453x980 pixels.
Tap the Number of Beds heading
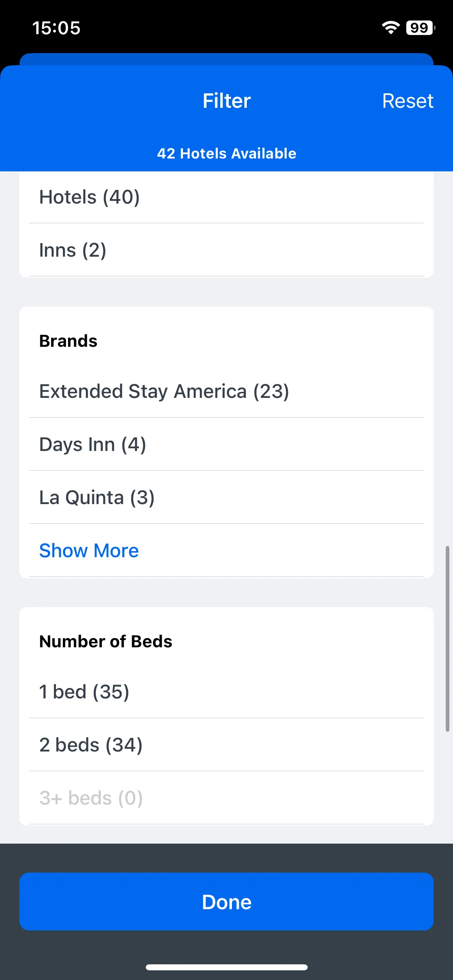(105, 642)
